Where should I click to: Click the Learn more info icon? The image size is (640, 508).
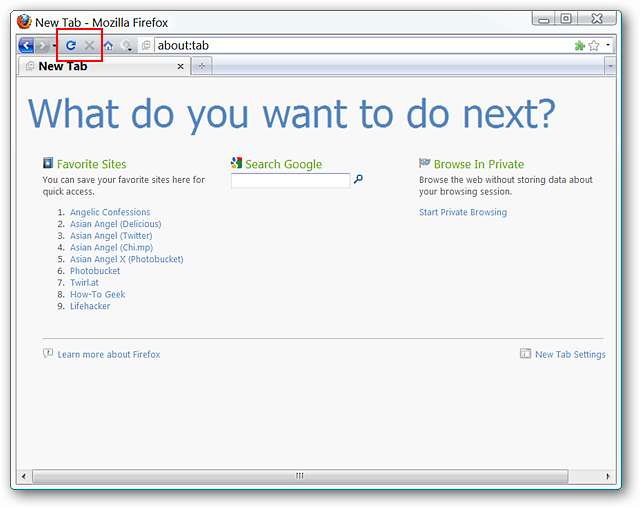(48, 353)
